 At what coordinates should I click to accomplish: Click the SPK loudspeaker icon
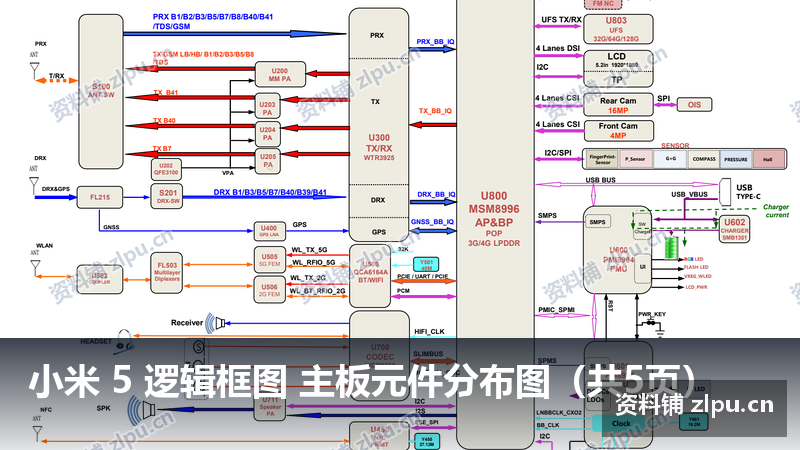pos(141,410)
